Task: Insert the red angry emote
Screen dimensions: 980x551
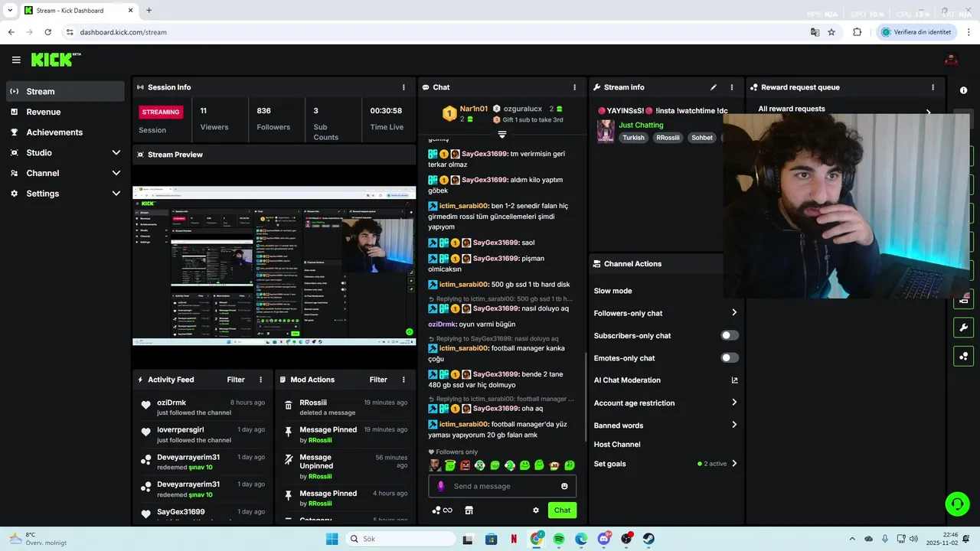Action: point(465,465)
